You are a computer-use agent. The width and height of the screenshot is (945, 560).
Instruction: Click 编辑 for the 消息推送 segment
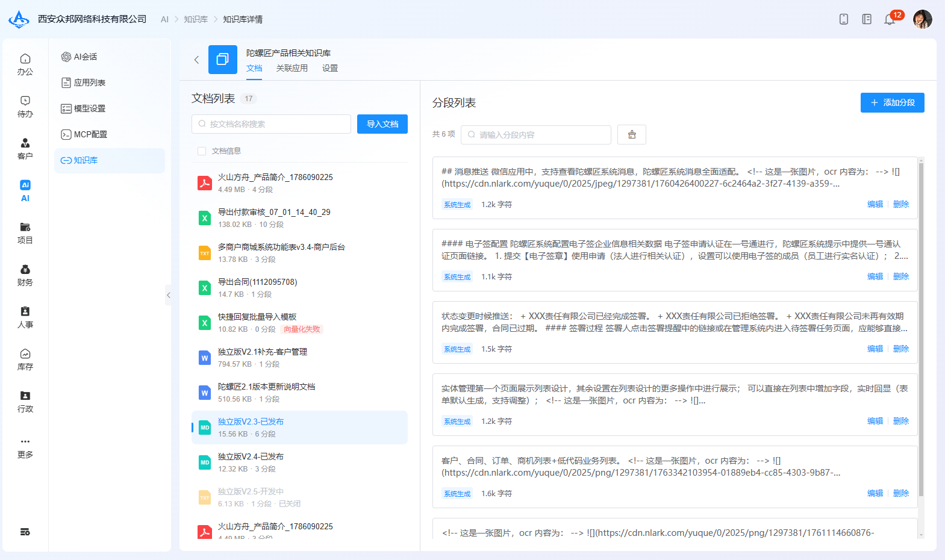[875, 205]
